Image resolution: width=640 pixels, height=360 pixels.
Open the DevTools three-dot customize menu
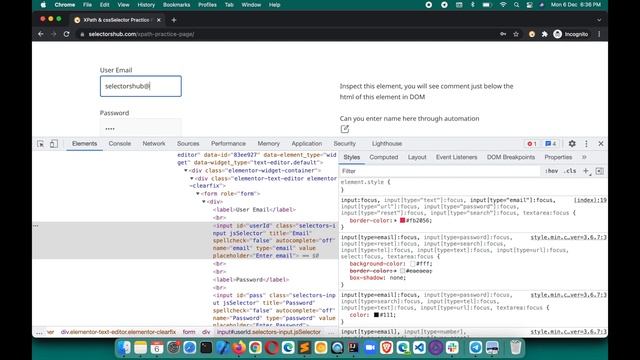[586, 144]
